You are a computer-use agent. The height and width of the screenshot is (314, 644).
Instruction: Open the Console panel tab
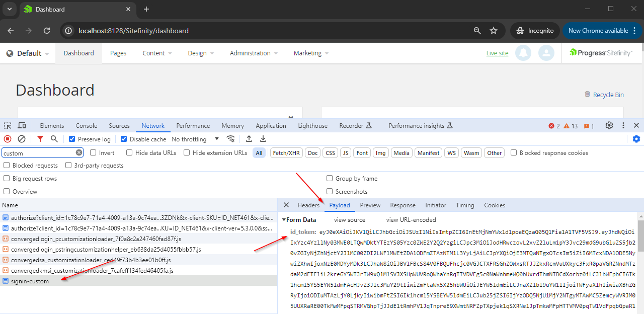pos(87,126)
